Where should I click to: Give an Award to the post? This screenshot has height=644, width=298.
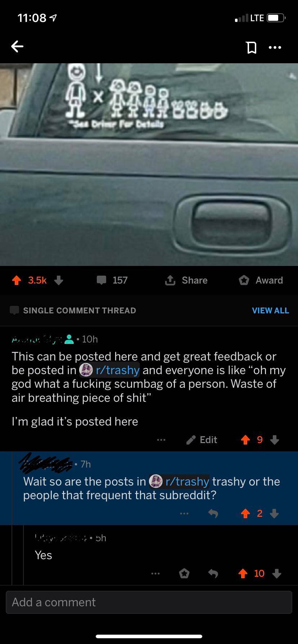click(x=261, y=280)
